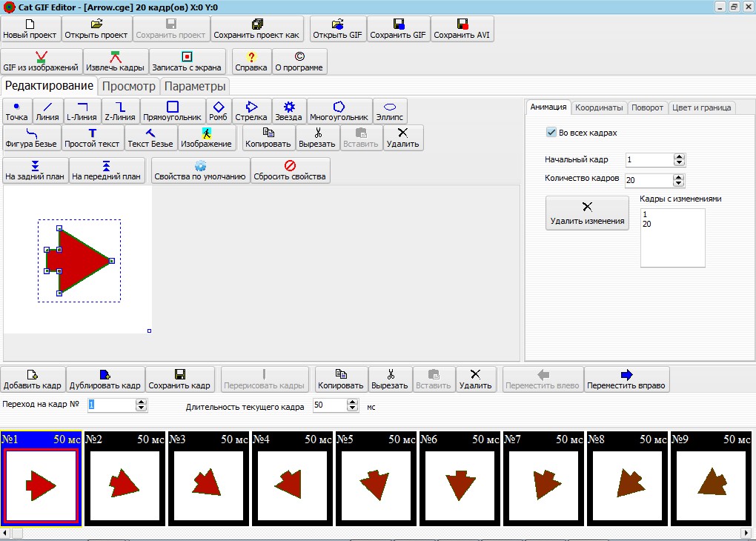
Task: Start Записать с экрана recording
Action: click(187, 62)
